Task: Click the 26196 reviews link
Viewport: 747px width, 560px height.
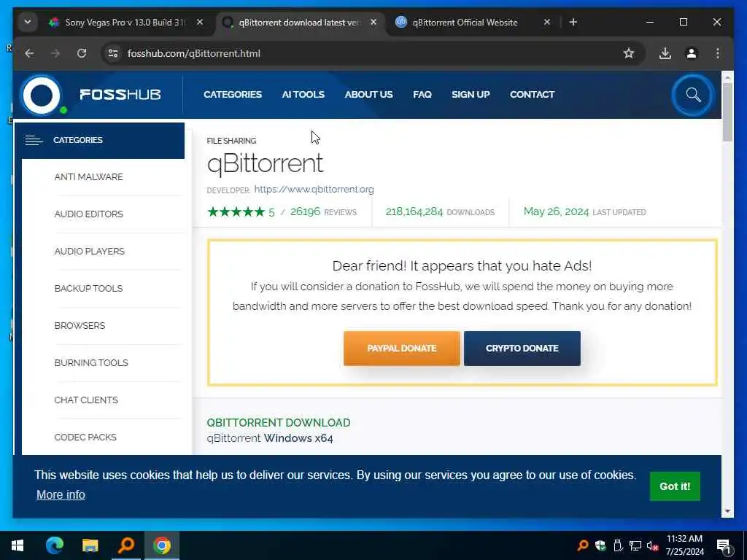Action: click(x=323, y=212)
